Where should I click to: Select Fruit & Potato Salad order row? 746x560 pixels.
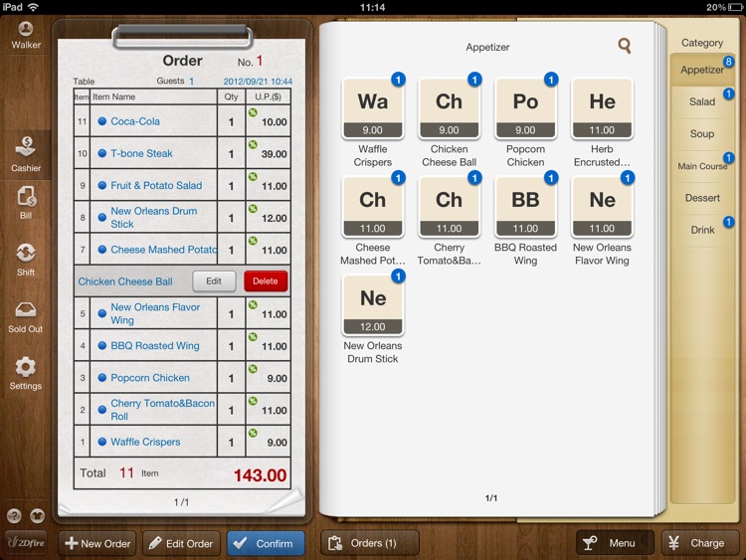point(182,186)
